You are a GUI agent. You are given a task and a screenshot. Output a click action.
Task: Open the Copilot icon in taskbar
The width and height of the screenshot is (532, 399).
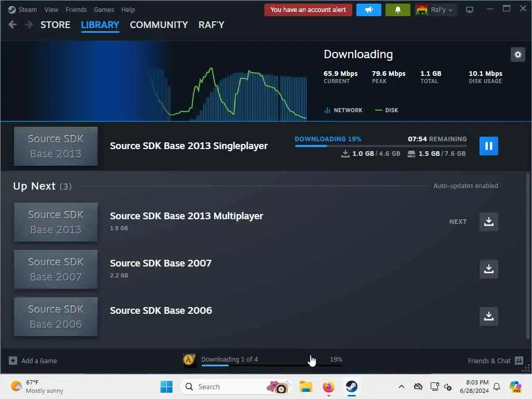click(515, 387)
